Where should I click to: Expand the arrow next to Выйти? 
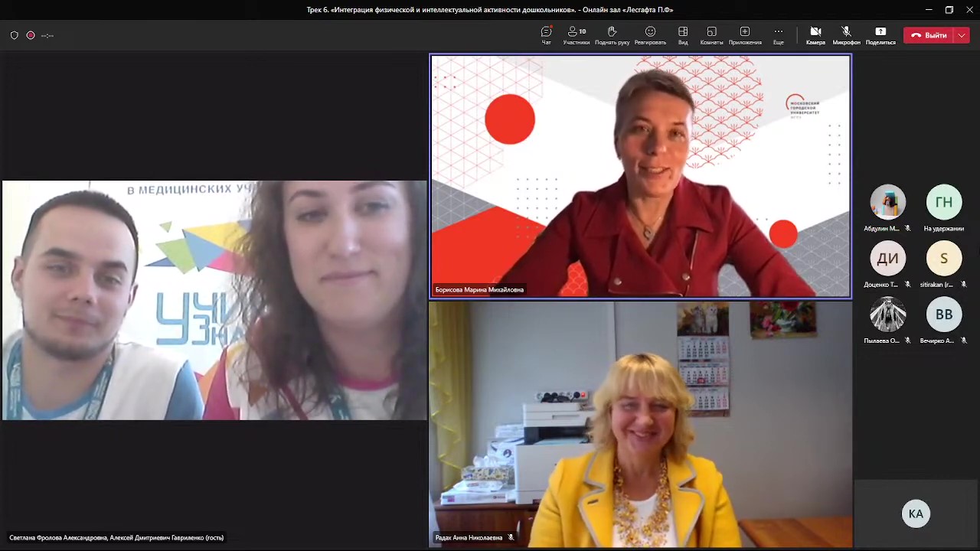pyautogui.click(x=962, y=35)
